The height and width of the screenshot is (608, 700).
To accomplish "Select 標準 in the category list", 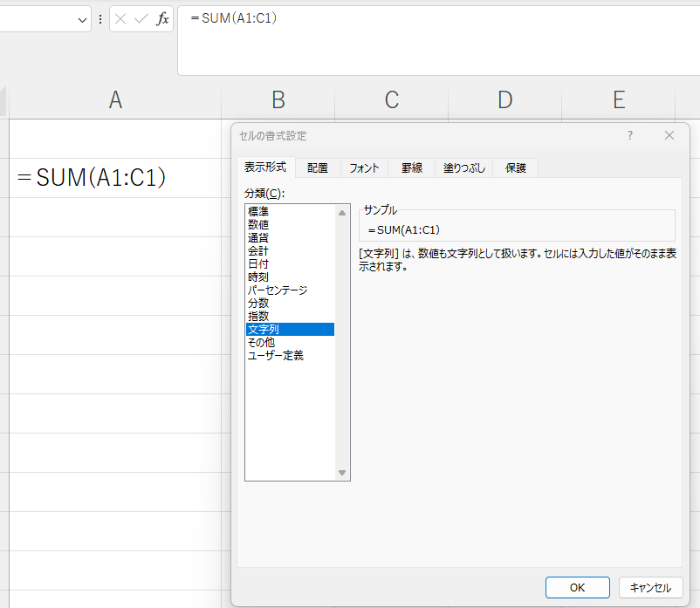I will coord(290,211).
